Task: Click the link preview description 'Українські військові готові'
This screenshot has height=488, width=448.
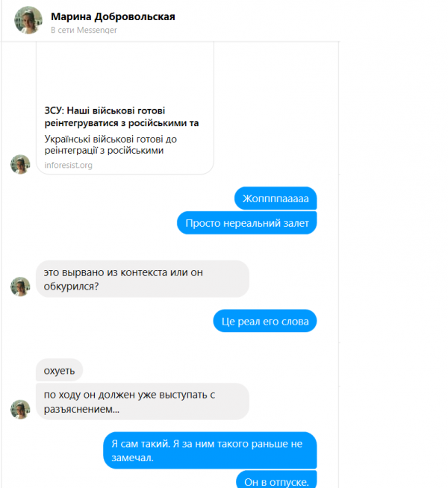Action: point(111,145)
